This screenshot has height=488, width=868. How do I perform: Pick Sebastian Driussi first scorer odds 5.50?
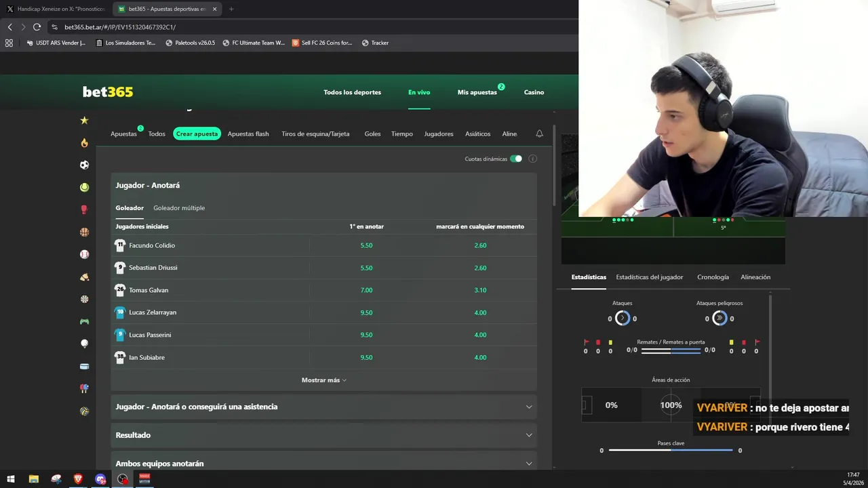[366, 268]
